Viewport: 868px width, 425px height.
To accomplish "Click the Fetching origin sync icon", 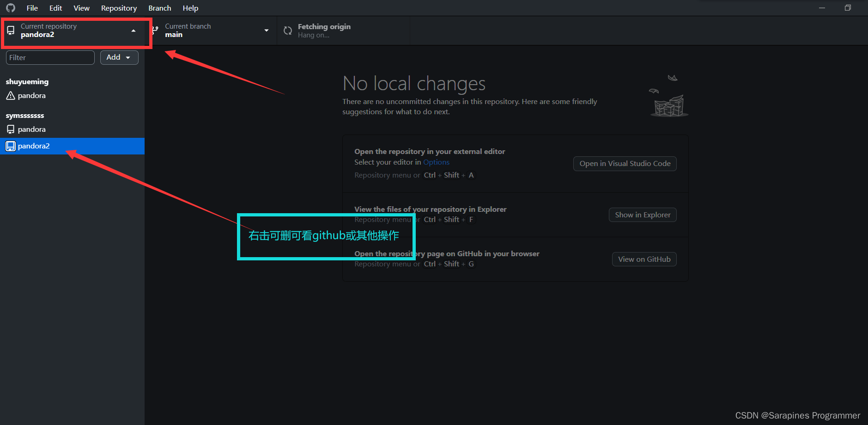I will tap(287, 30).
